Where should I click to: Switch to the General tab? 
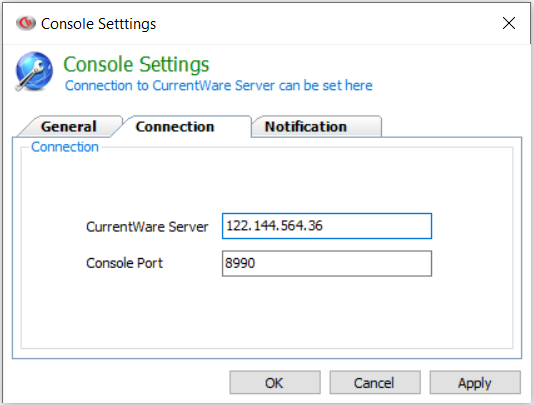point(69,127)
